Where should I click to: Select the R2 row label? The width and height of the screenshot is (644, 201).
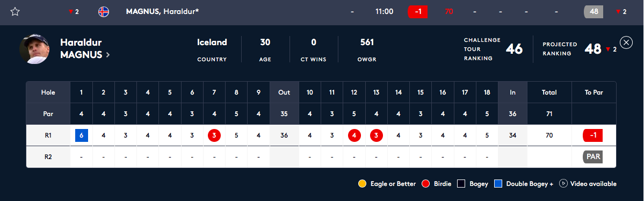(x=48, y=157)
